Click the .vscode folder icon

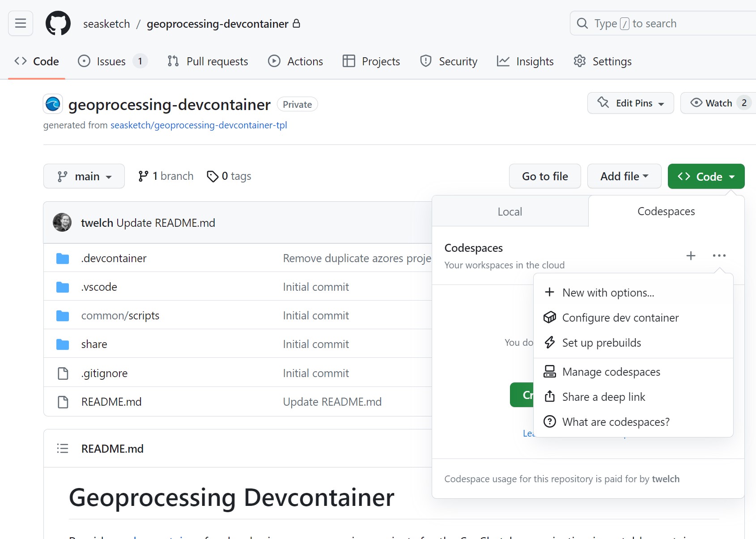[63, 287]
